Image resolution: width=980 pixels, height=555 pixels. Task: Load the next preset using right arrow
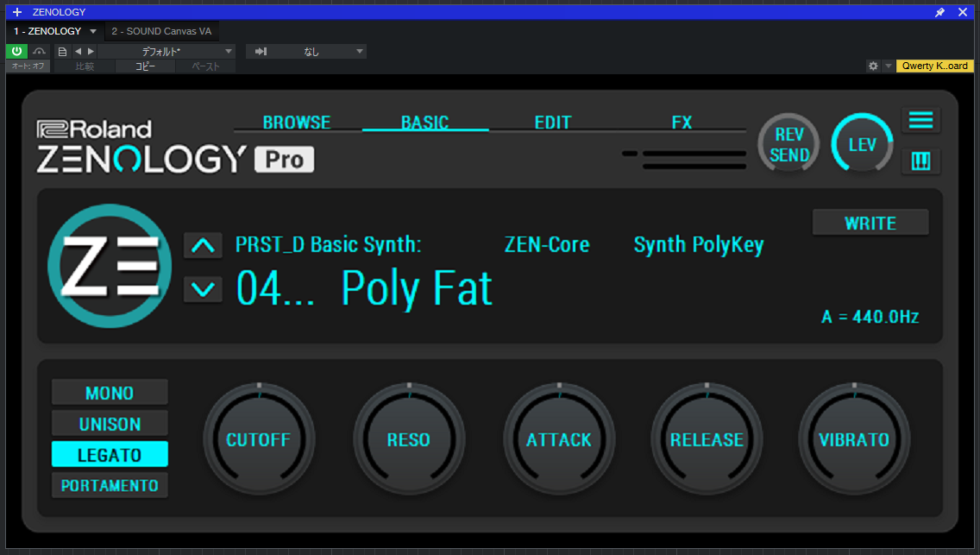[91, 52]
